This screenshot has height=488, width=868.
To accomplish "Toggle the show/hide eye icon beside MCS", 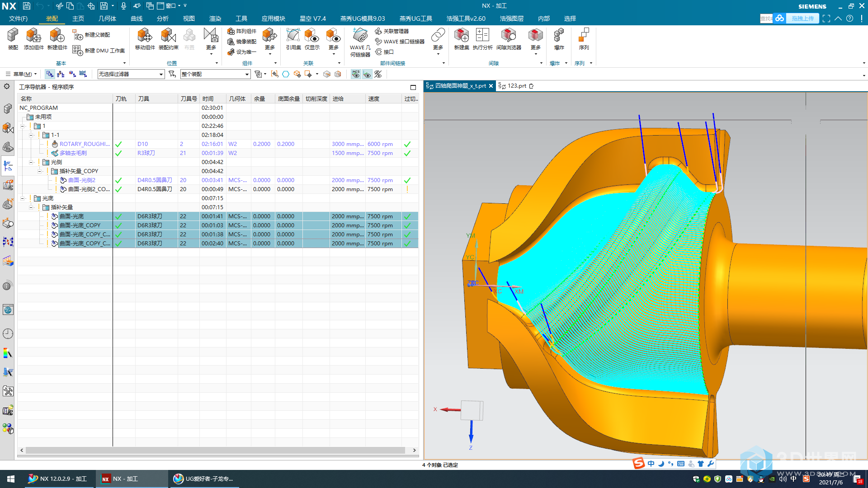I will [367, 74].
